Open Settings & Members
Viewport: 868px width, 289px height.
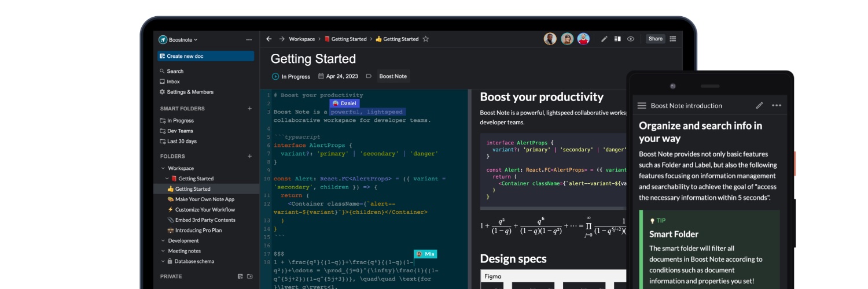(x=186, y=92)
